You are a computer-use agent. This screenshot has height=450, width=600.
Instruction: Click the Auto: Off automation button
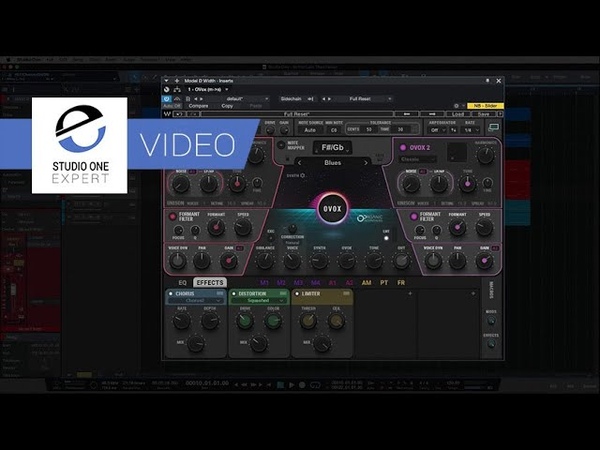(x=172, y=106)
